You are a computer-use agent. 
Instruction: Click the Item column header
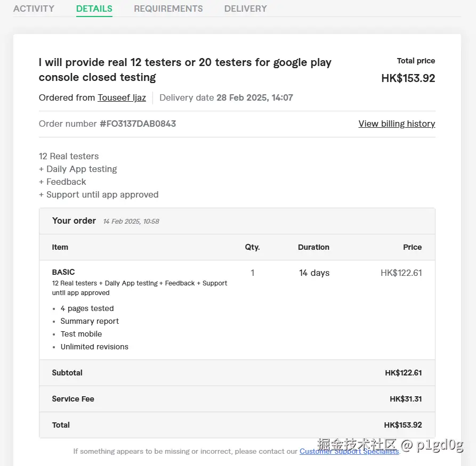coord(60,247)
